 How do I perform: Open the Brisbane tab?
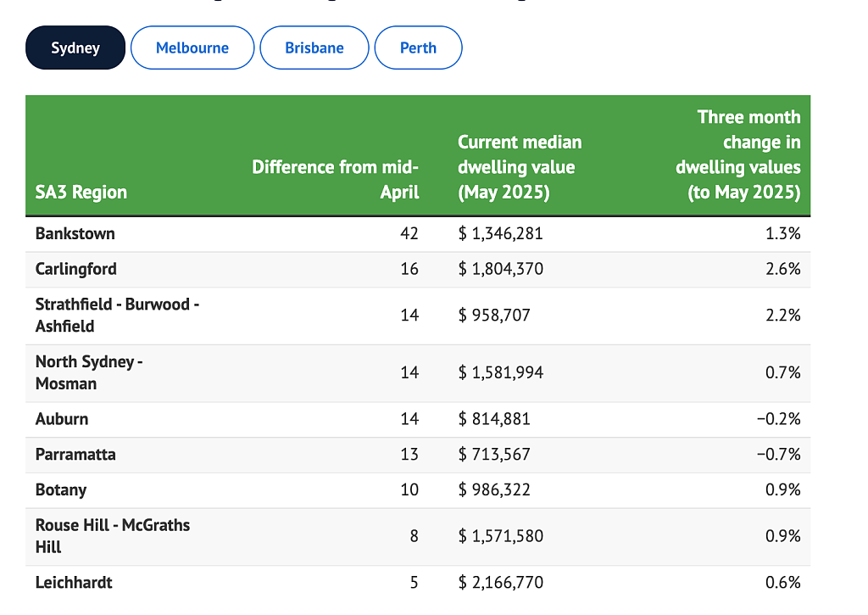pyautogui.click(x=314, y=48)
